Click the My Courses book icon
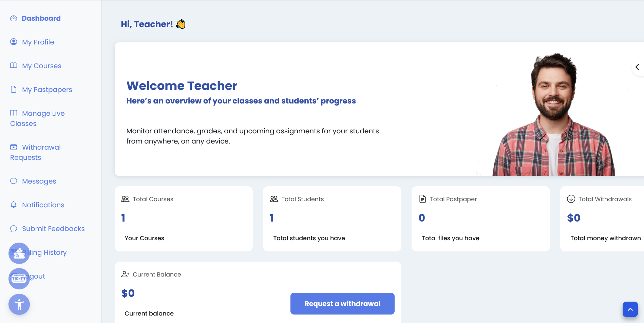The width and height of the screenshot is (644, 323). [x=14, y=65]
